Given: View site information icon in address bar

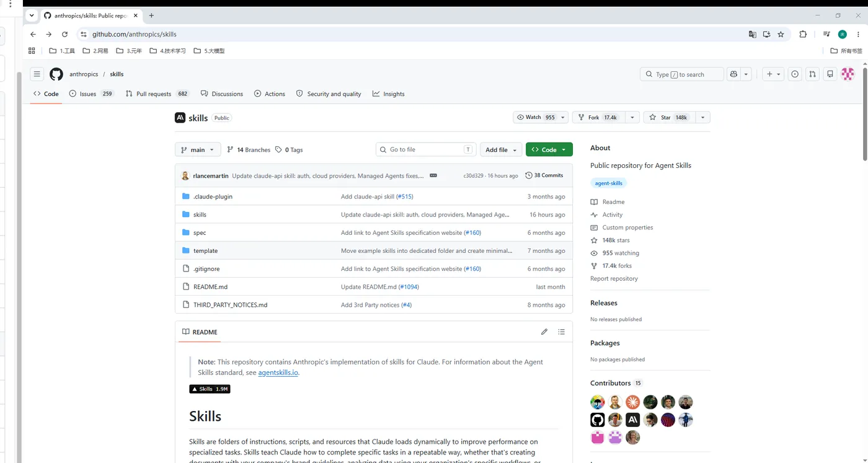Looking at the screenshot, I should click(x=84, y=34).
